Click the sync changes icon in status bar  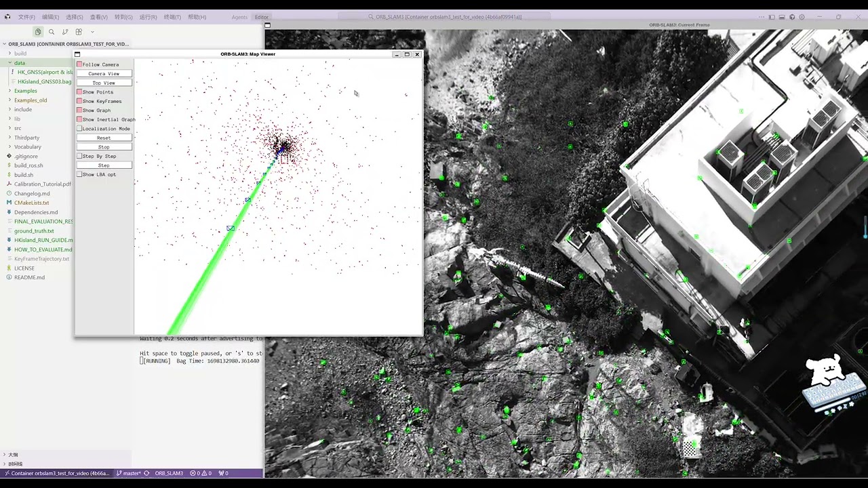click(146, 473)
